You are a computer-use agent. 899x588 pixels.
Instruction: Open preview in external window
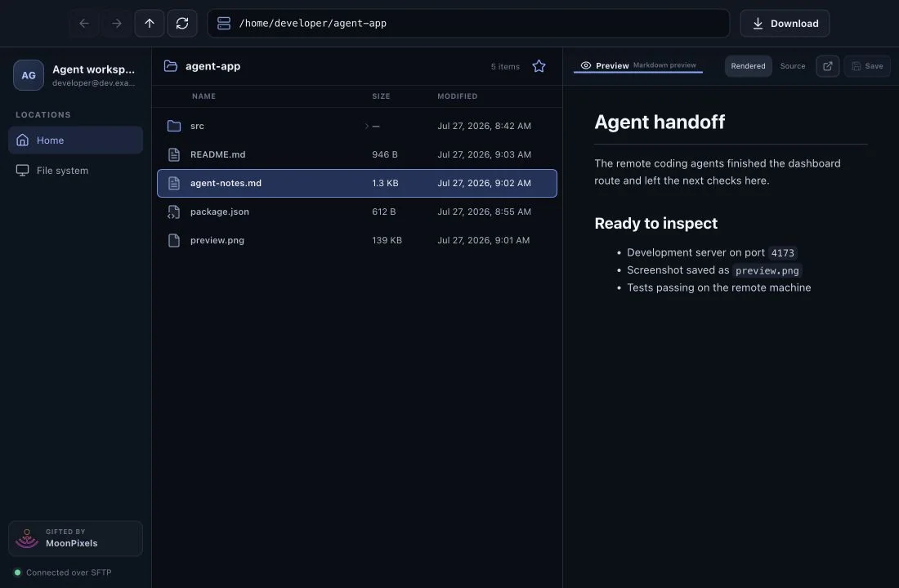(828, 66)
